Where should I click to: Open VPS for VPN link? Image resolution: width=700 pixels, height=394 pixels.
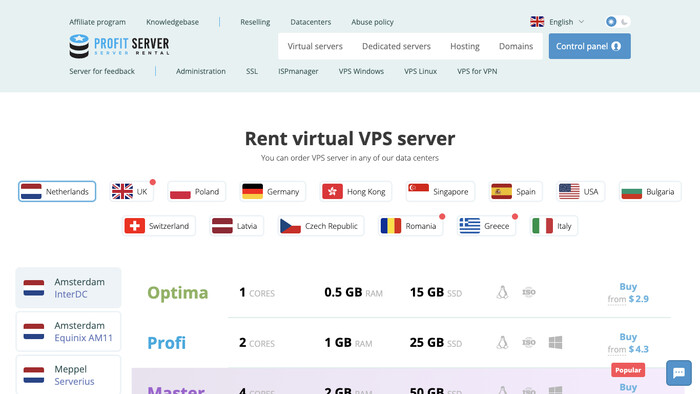[477, 71]
